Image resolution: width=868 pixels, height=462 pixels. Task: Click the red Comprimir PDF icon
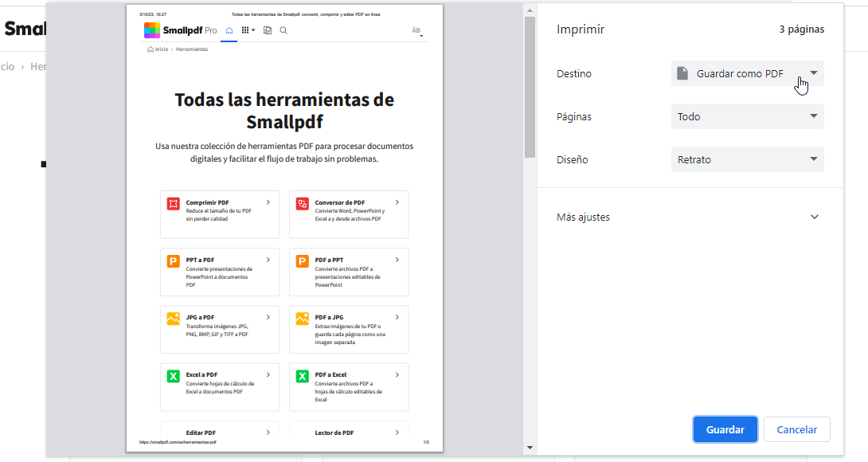(x=173, y=203)
